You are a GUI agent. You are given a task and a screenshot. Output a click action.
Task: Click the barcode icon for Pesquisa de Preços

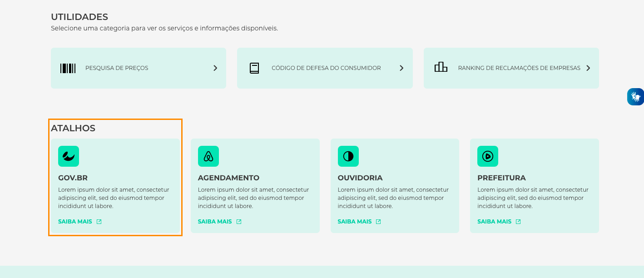(68, 68)
